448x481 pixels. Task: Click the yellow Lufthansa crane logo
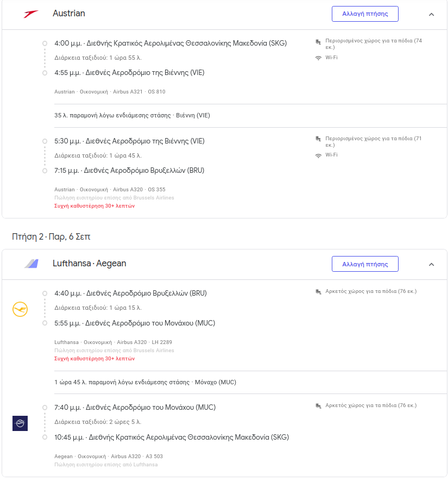tap(20, 309)
